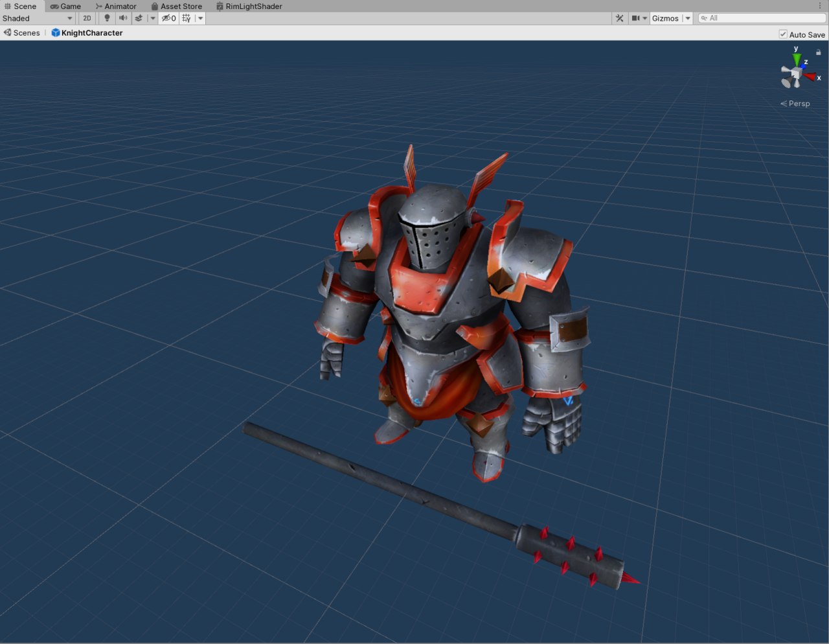Click red X axis cone on gizmo
This screenshot has width=829, height=644.
(x=810, y=77)
